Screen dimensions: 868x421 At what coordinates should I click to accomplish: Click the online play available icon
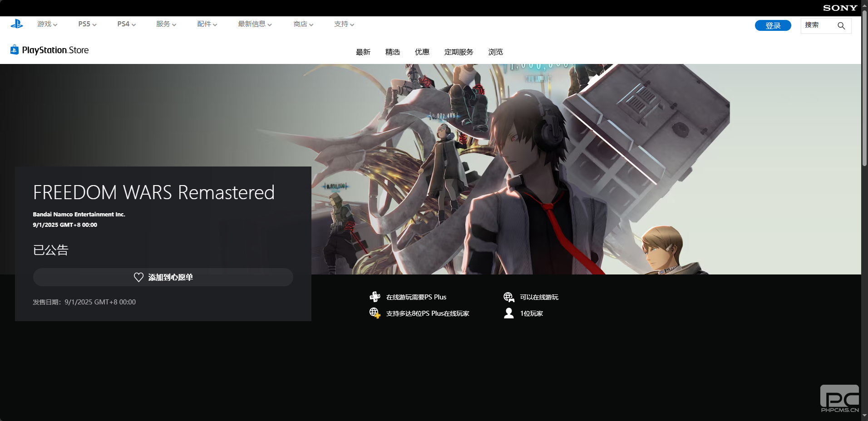point(509,297)
